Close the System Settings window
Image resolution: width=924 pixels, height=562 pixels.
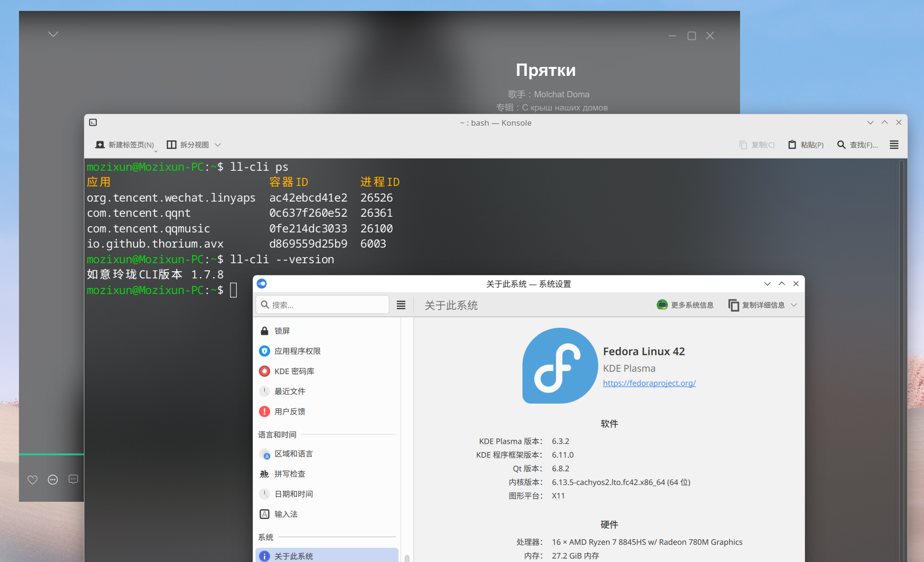point(796,284)
